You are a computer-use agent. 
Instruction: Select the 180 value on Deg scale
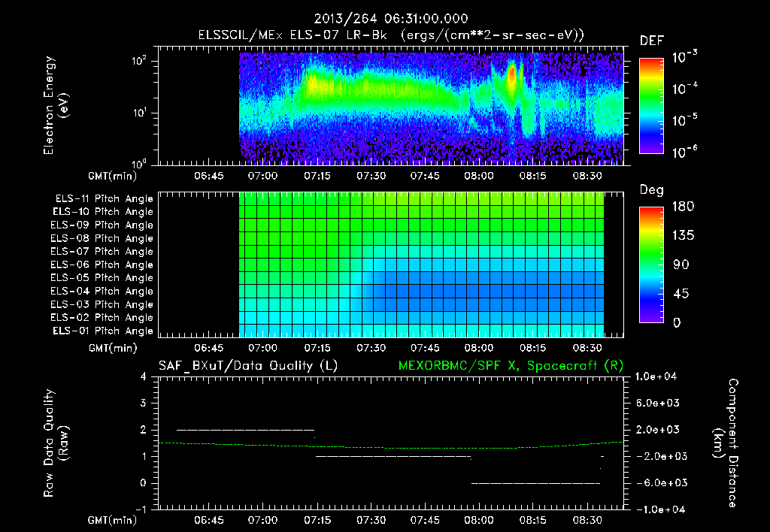pyautogui.click(x=684, y=206)
